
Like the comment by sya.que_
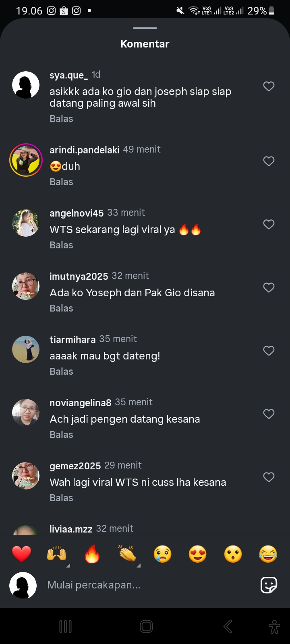click(269, 86)
